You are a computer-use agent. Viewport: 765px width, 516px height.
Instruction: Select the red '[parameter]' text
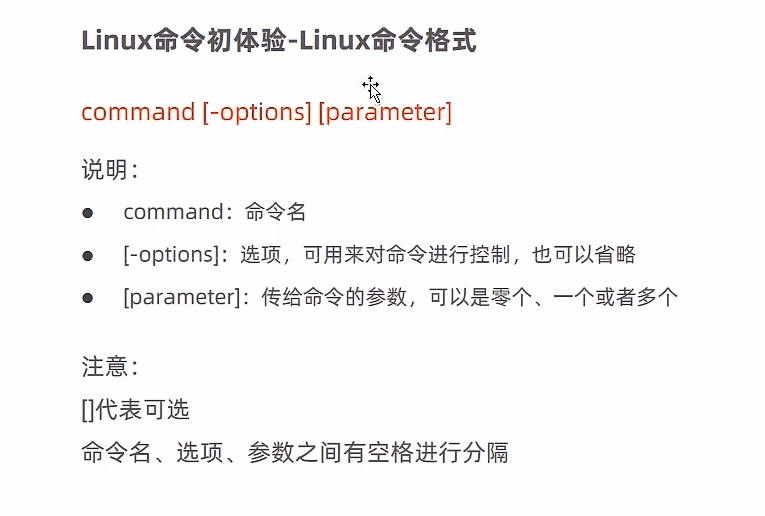coord(385,113)
